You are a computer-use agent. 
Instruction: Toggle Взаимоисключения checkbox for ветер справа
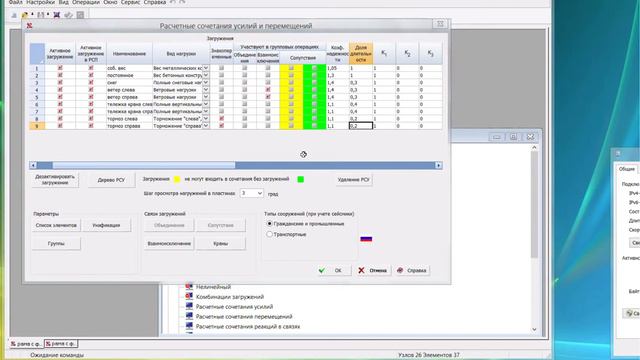tap(268, 97)
